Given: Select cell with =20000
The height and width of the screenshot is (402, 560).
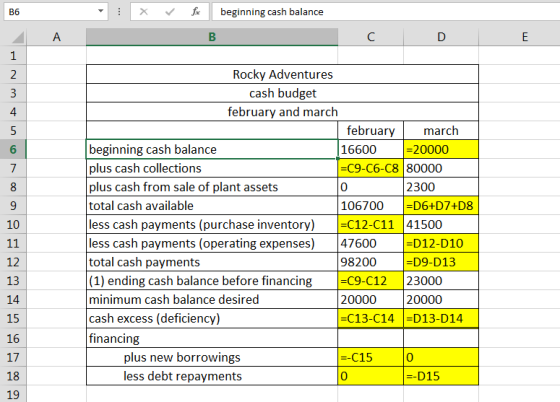Looking at the screenshot, I should click(441, 149).
